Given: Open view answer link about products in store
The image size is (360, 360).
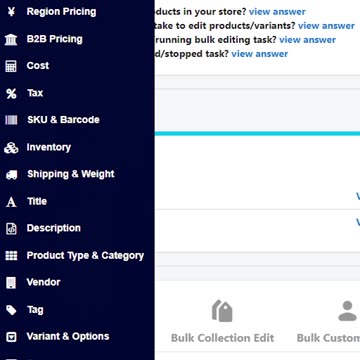Looking at the screenshot, I should pyautogui.click(x=277, y=12).
